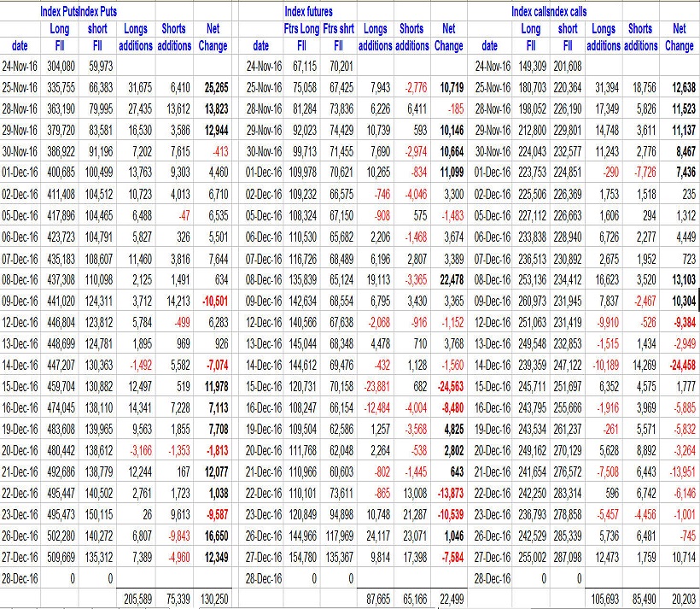Select 28-Dec-16 date in Index futures section

click(x=264, y=579)
